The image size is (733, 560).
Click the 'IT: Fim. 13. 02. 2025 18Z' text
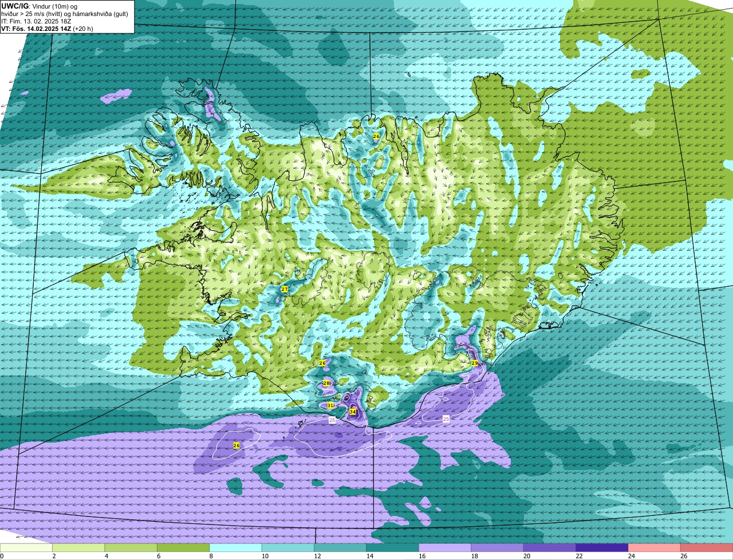coord(36,21)
